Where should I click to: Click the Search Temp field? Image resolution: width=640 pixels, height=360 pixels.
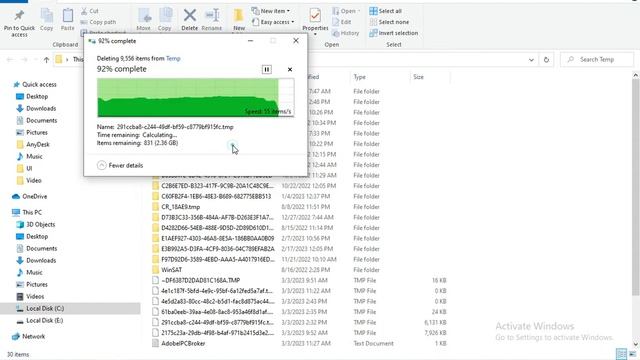(597, 60)
